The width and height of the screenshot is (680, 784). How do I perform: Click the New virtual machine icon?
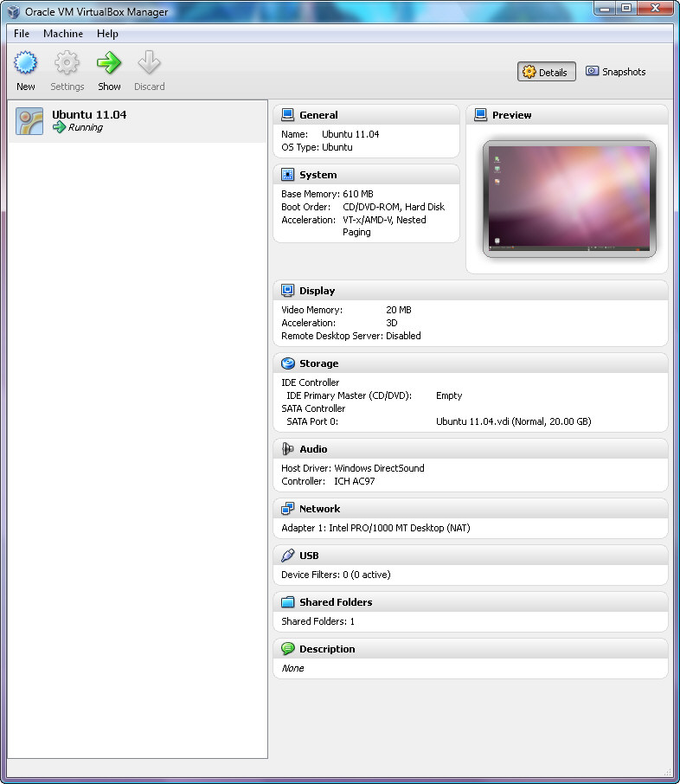(x=26, y=63)
